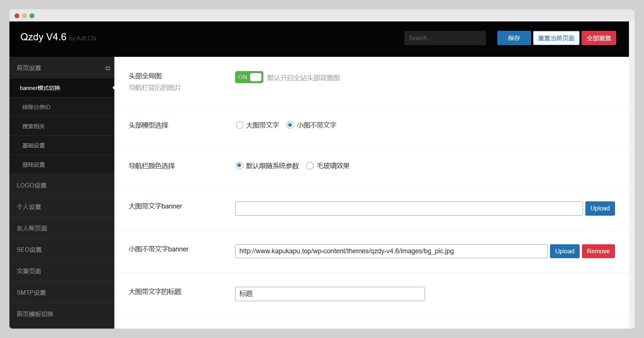Screen dimensions: 644x338
Task: Click the 首页设置 section header
Action: point(62,68)
